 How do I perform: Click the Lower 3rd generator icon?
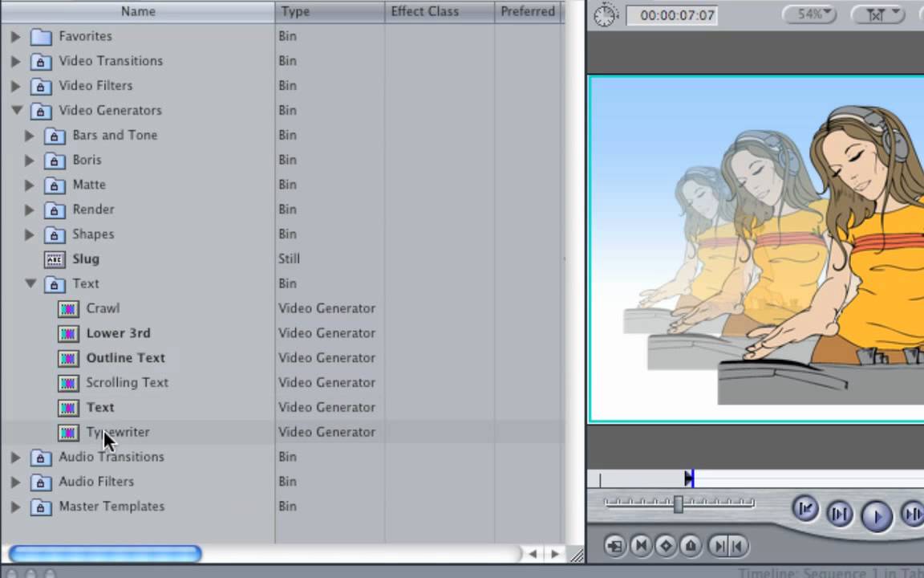[x=68, y=334]
